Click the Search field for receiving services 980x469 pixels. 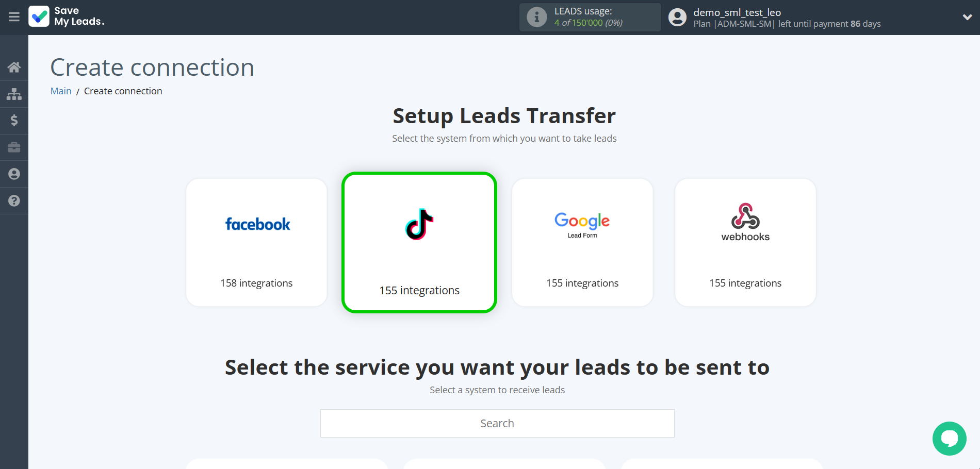pos(497,423)
